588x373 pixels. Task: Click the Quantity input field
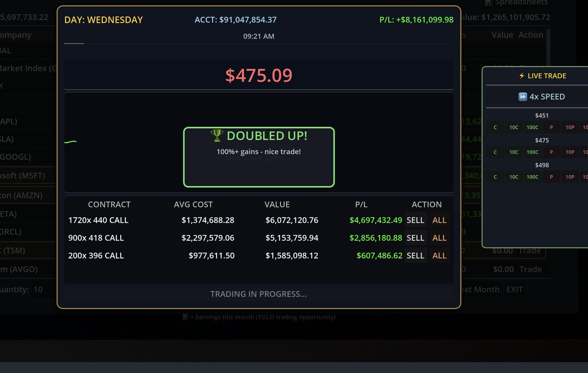point(38,289)
